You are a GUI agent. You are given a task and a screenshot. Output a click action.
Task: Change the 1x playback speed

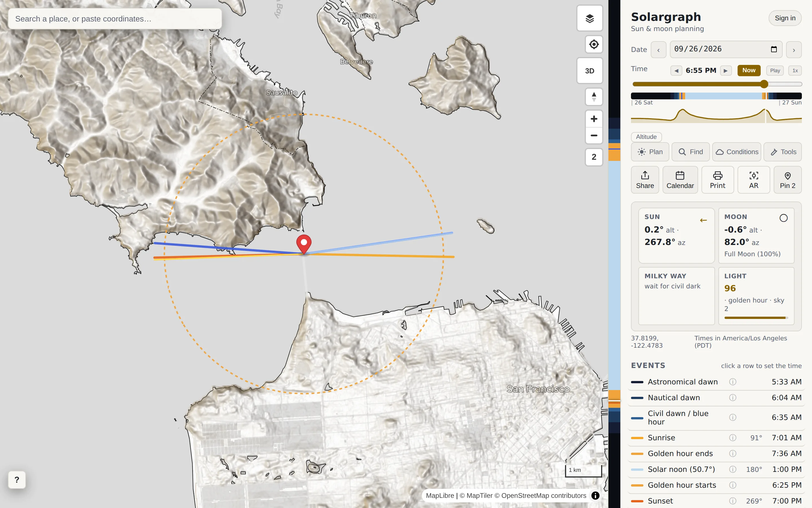pos(795,71)
